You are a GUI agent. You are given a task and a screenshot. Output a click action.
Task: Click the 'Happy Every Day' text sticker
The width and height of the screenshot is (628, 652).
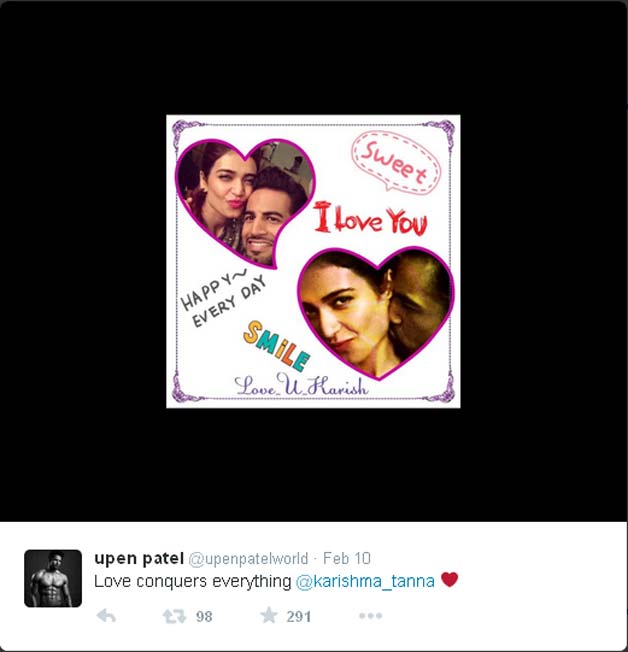[224, 298]
